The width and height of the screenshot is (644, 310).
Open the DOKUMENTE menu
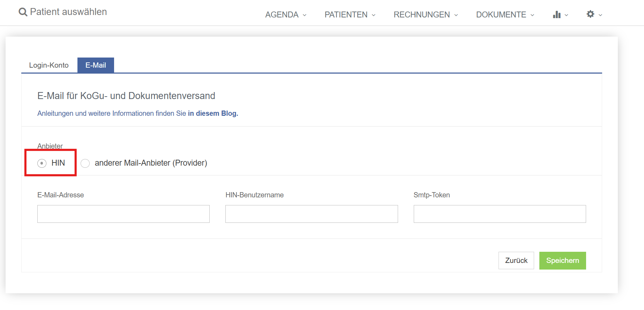501,15
